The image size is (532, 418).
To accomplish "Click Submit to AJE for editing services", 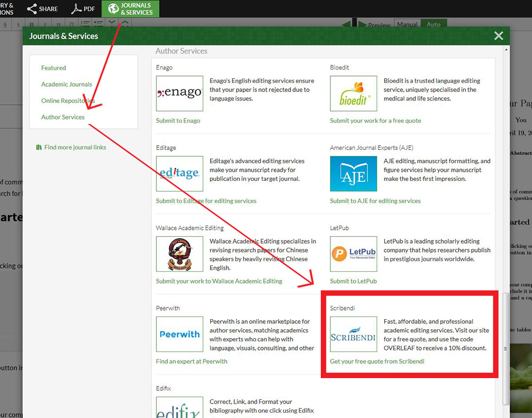I will pos(375,201).
